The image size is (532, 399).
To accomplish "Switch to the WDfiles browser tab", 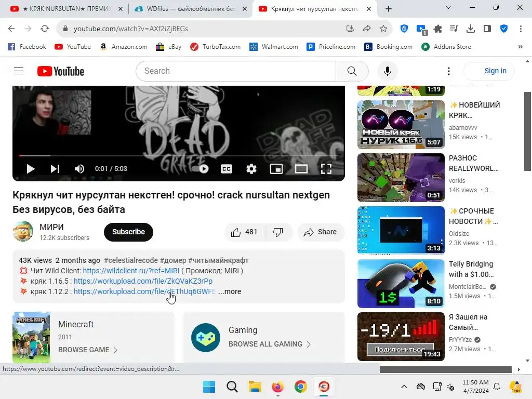I will tap(191, 9).
